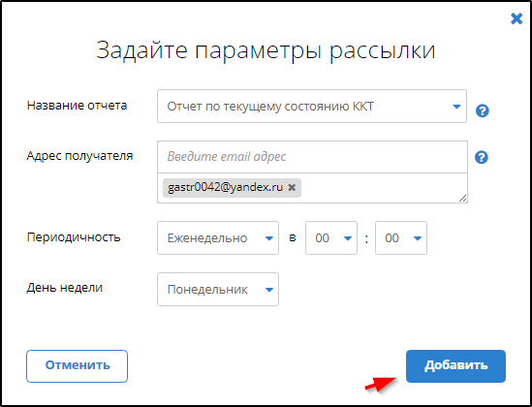The width and height of the screenshot is (532, 407).
Task: Click the 'Отменить' button
Action: tap(77, 366)
